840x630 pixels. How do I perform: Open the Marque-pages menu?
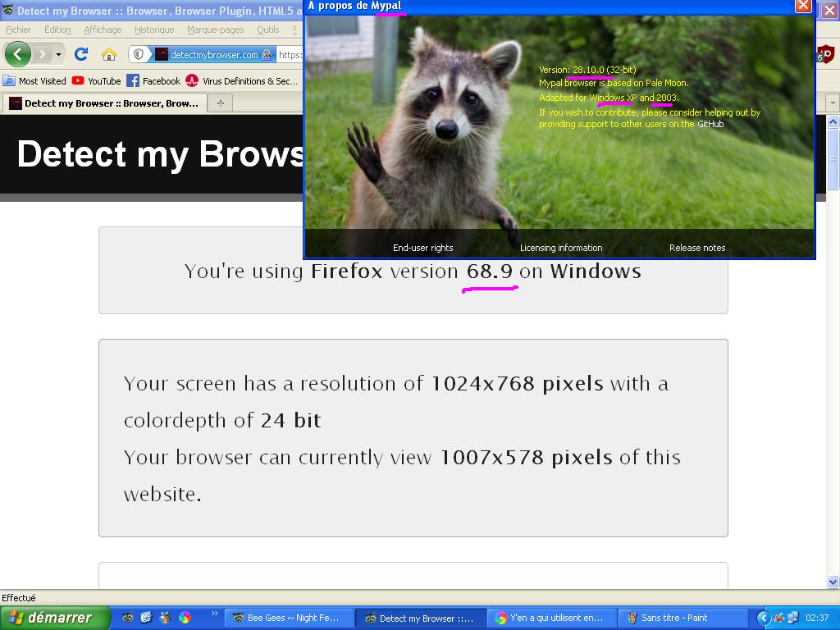216,30
